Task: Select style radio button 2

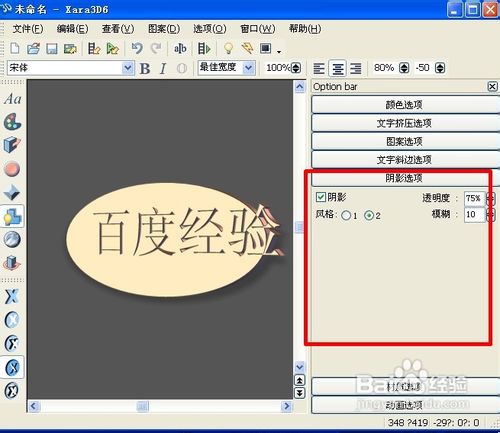Action: [369, 215]
